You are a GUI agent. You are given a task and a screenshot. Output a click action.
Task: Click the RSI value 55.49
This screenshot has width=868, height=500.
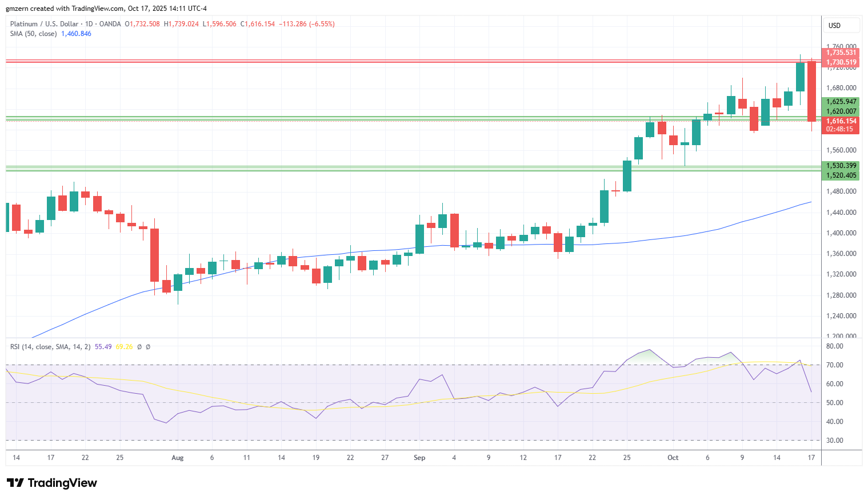(x=103, y=347)
